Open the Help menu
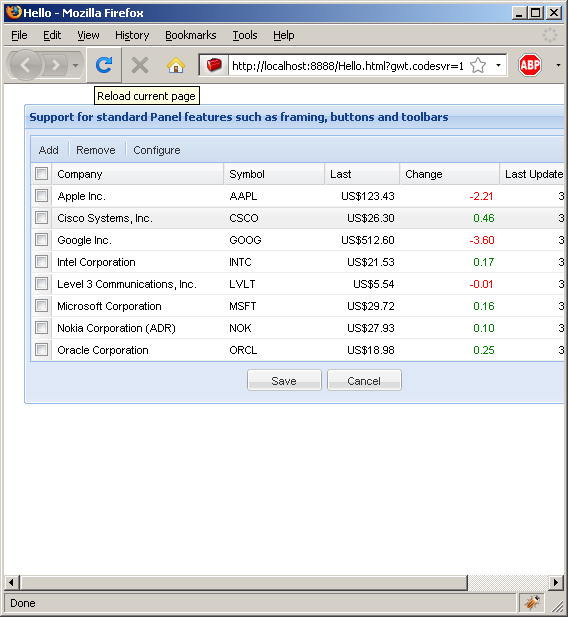This screenshot has height=617, width=568. (x=283, y=35)
